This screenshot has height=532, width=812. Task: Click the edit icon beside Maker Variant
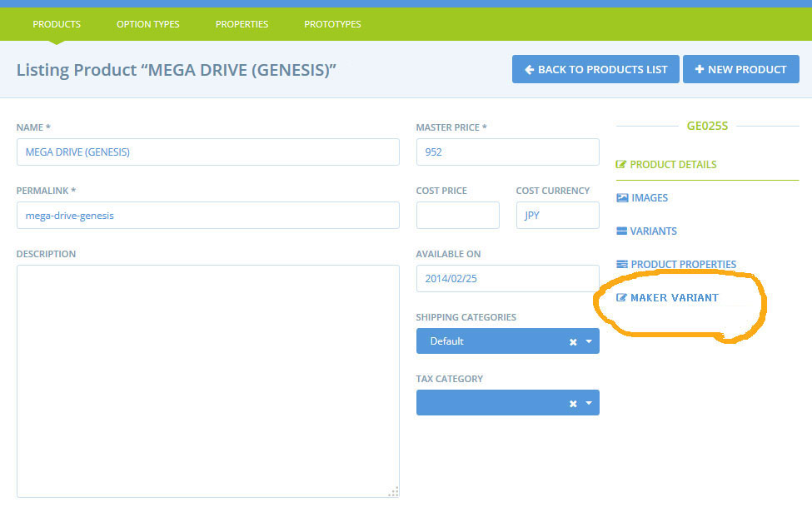[621, 297]
